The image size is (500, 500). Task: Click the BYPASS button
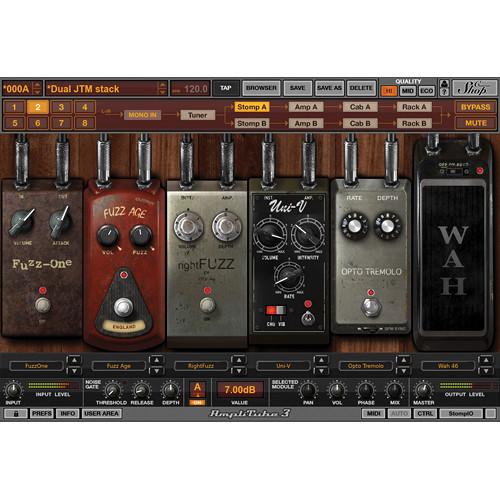point(476,107)
